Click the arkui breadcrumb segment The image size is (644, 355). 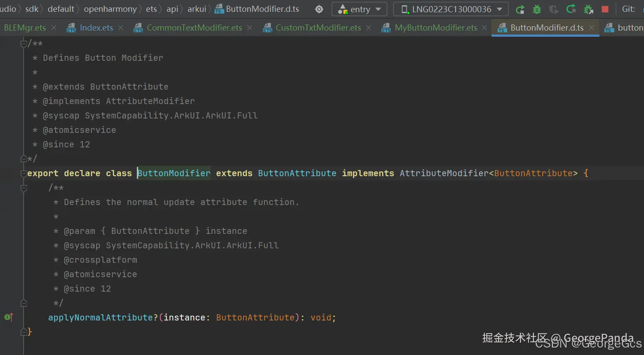197,9
